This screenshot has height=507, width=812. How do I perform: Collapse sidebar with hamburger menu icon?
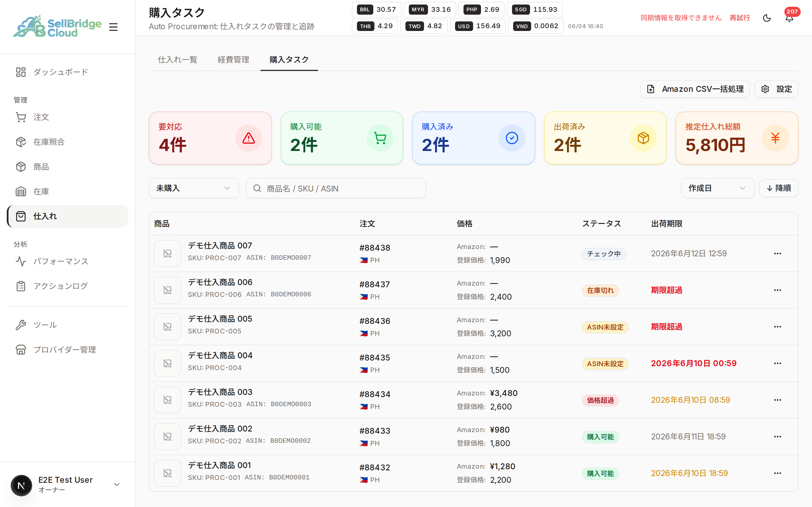(113, 27)
